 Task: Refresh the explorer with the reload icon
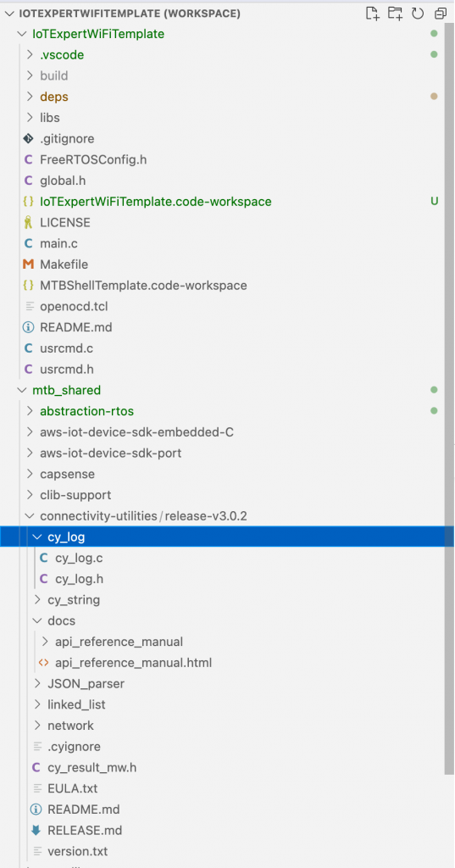tap(418, 14)
